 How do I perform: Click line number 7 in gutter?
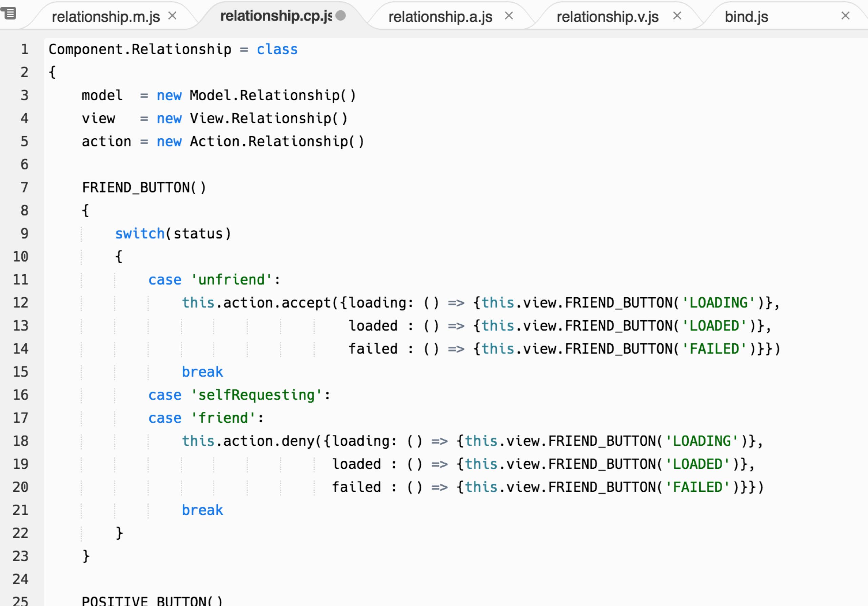[24, 187]
